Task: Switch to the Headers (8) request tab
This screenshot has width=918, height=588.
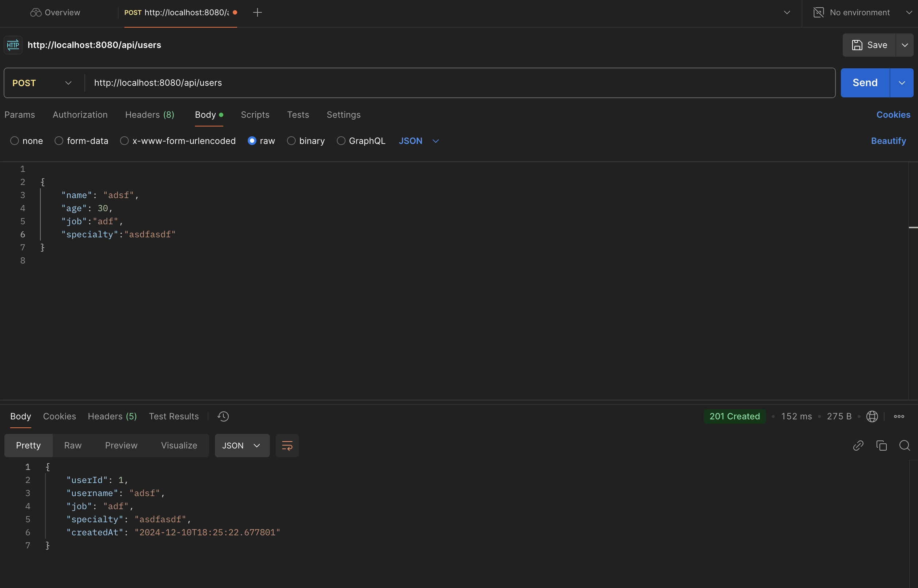Action: 149,114
